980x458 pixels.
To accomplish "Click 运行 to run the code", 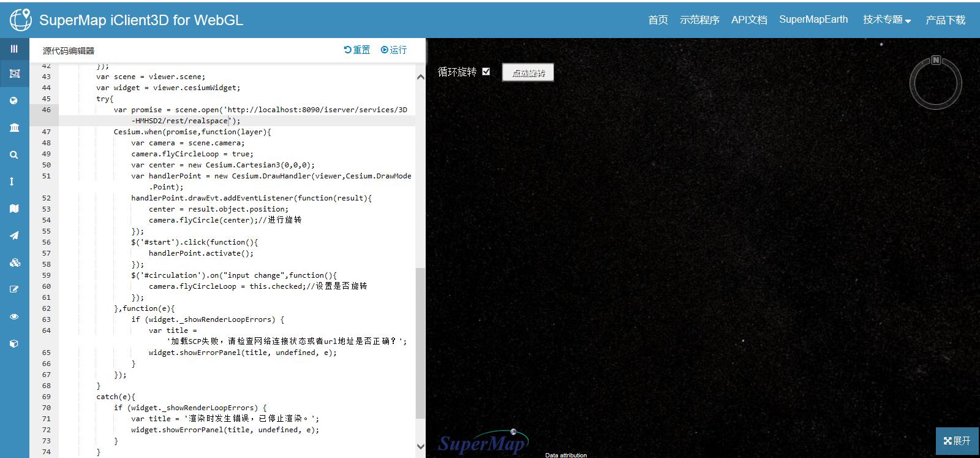I will (x=394, y=50).
